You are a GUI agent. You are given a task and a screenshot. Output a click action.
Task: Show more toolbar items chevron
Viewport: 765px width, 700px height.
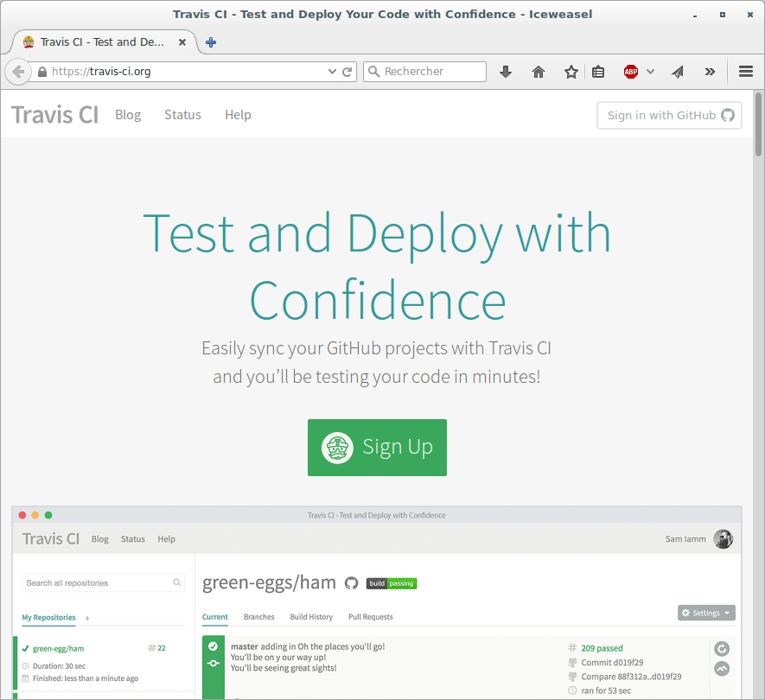[710, 72]
